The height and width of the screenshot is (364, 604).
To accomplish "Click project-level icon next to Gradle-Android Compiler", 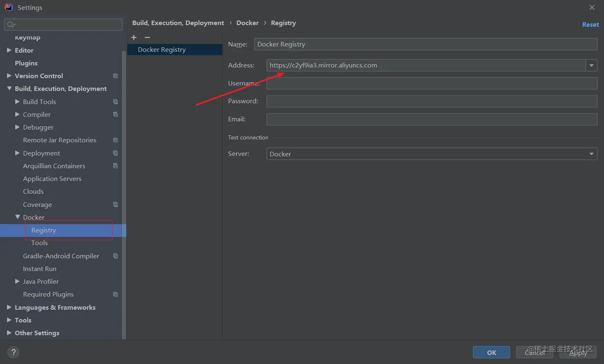I will coord(115,256).
